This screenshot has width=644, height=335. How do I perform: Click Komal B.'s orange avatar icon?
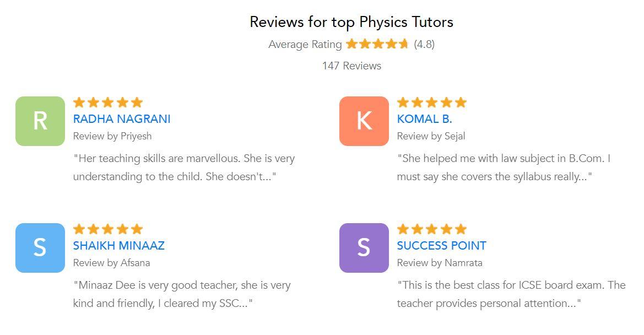pyautogui.click(x=363, y=122)
